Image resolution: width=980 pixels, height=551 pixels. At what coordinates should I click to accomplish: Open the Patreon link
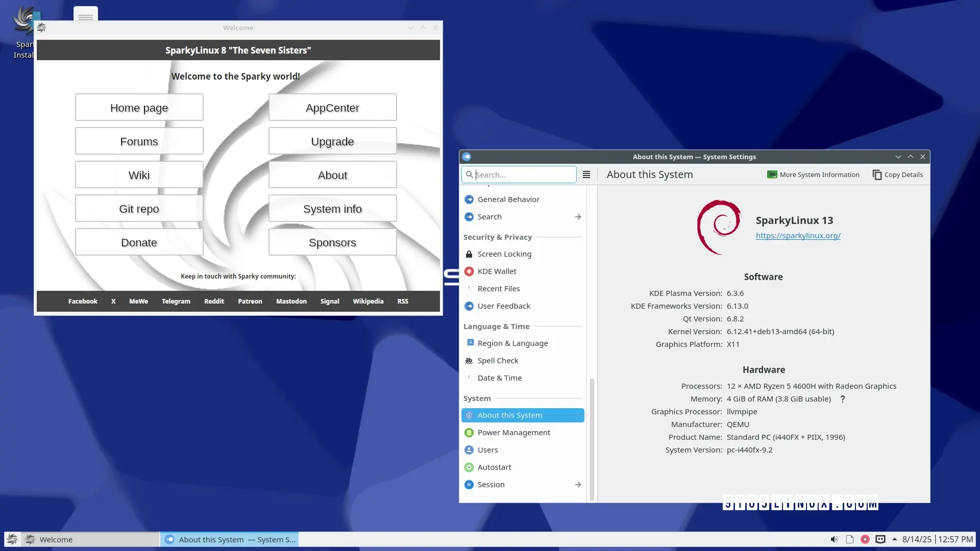(x=250, y=302)
